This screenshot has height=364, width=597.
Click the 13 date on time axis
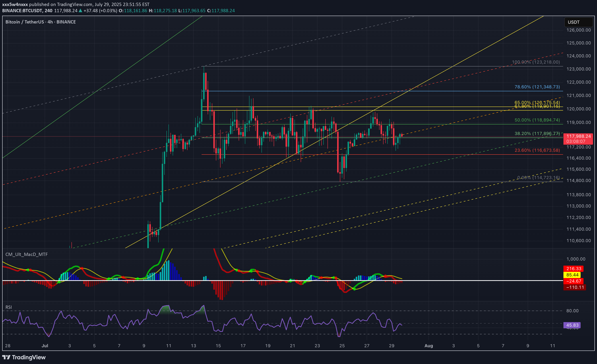coord(193,346)
